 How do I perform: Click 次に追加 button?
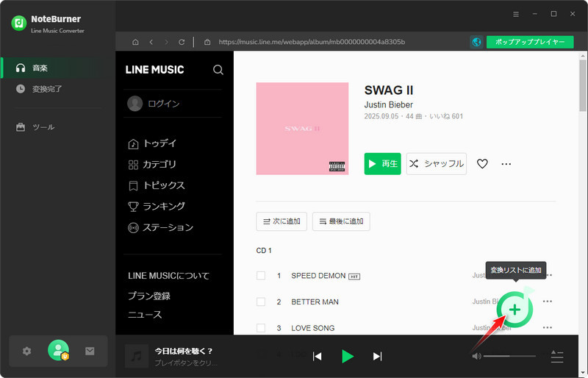point(282,221)
